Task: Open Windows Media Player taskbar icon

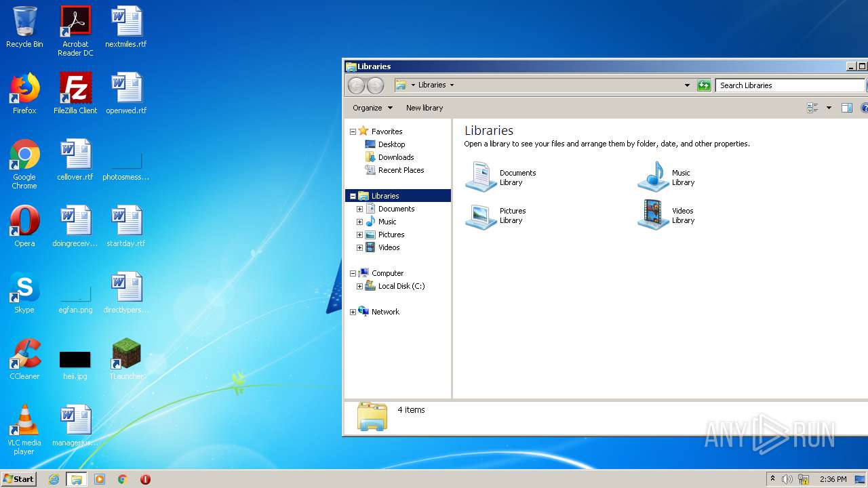Action: click(x=100, y=479)
